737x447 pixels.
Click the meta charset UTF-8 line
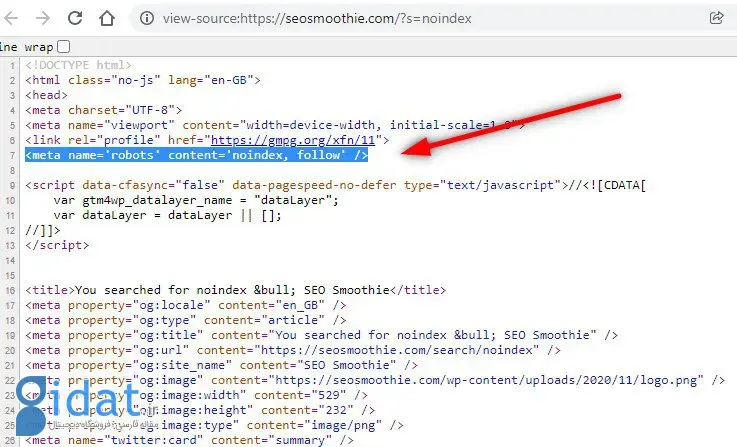coord(103,110)
